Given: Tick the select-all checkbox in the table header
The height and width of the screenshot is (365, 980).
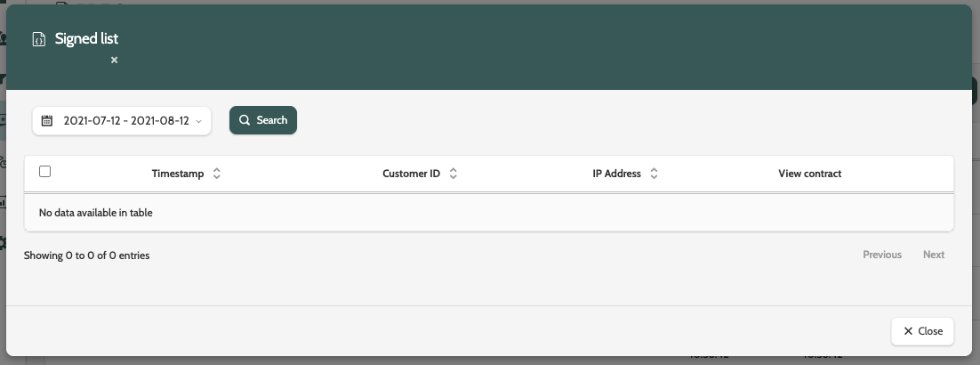Looking at the screenshot, I should pyautogui.click(x=45, y=172).
